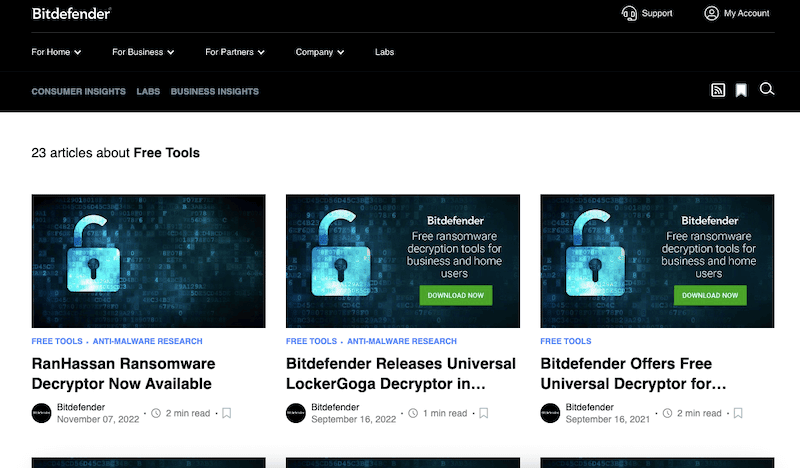Expand the For Home menu
The width and height of the screenshot is (800, 468).
coord(56,52)
